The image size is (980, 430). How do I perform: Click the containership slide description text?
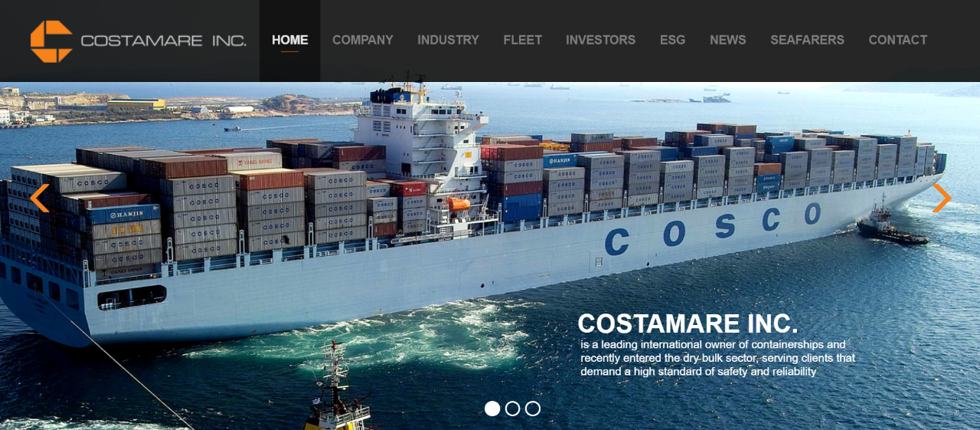click(x=717, y=358)
